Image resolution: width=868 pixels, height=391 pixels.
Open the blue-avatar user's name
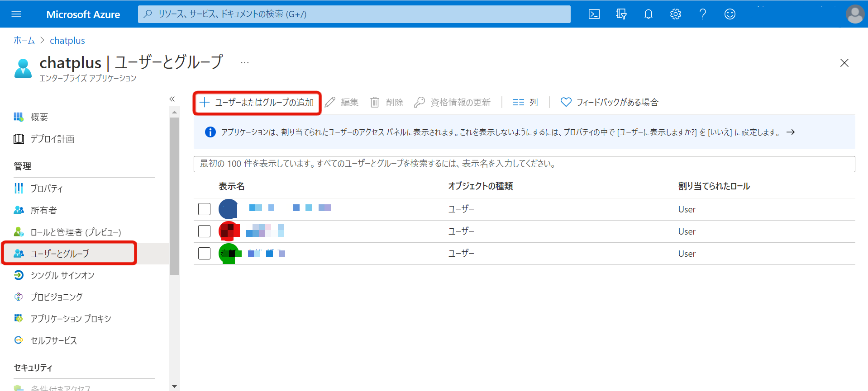point(290,208)
